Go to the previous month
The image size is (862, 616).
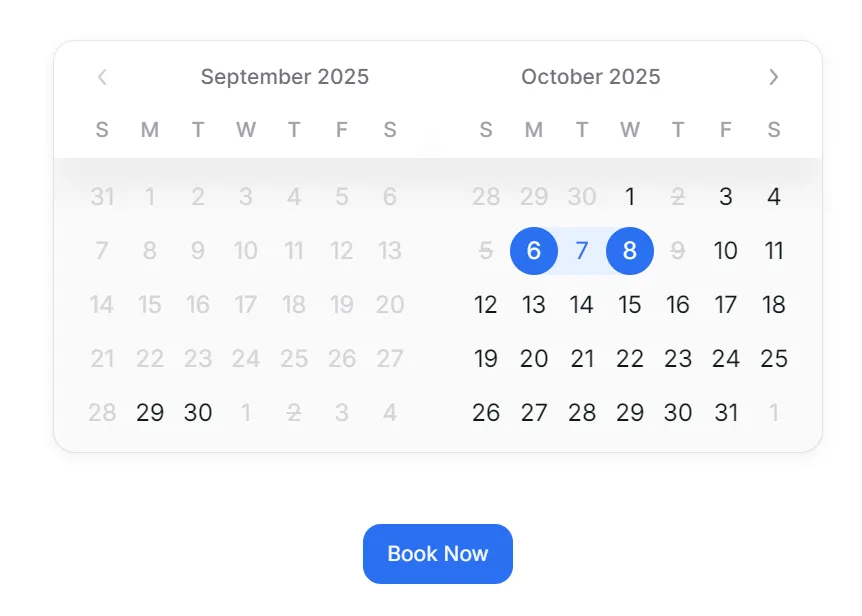pos(102,77)
